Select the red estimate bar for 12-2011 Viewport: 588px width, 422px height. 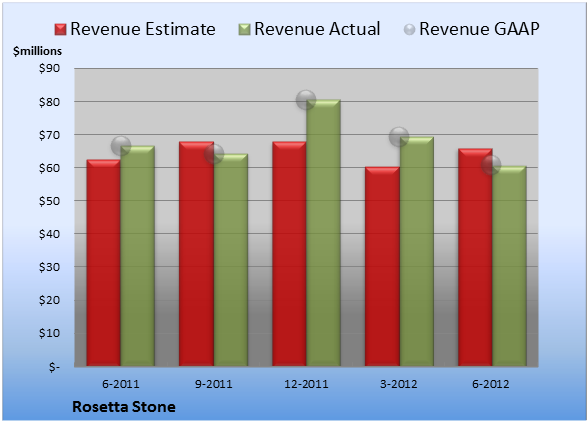pyautogui.click(x=289, y=254)
